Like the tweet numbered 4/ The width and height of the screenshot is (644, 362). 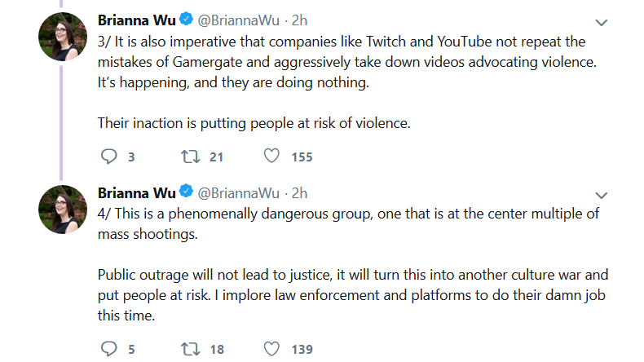[271, 348]
